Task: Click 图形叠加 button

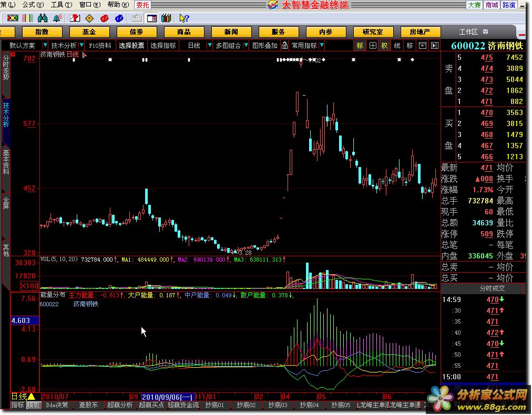Action: coord(265,45)
